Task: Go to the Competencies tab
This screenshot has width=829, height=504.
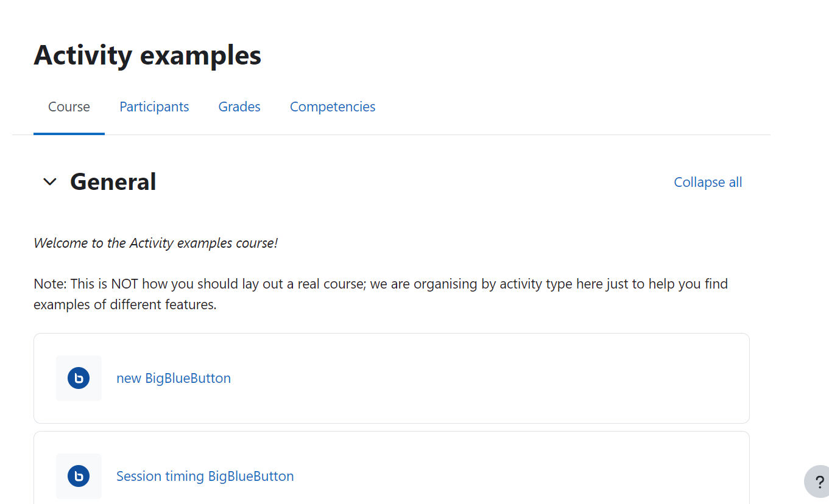Action: (x=333, y=107)
